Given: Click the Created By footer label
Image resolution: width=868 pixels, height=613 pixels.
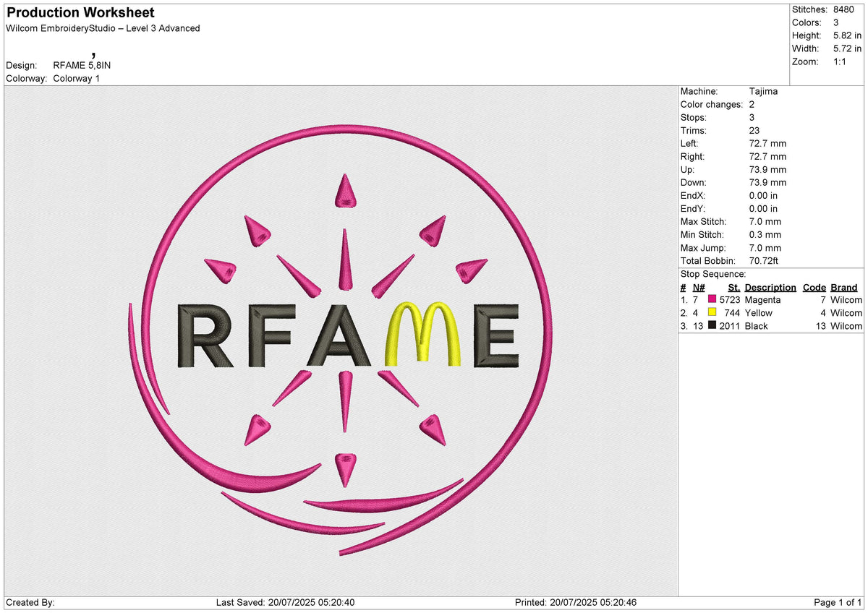Looking at the screenshot, I should 30,602.
